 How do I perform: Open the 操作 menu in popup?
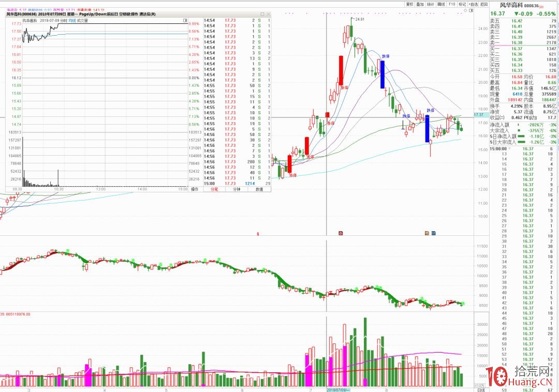pos(195,189)
